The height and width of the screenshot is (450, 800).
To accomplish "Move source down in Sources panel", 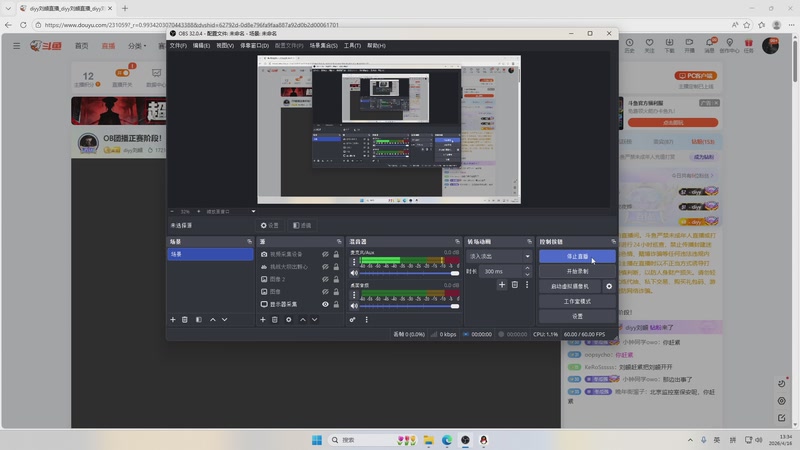I will (x=314, y=319).
